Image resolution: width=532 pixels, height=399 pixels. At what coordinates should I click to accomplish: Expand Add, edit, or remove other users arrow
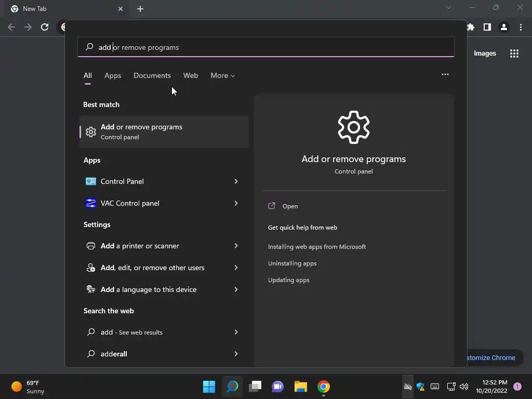click(x=236, y=268)
